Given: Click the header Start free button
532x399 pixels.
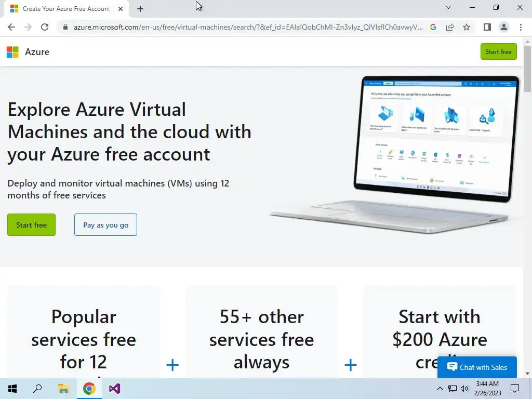Looking at the screenshot, I should pos(498,51).
